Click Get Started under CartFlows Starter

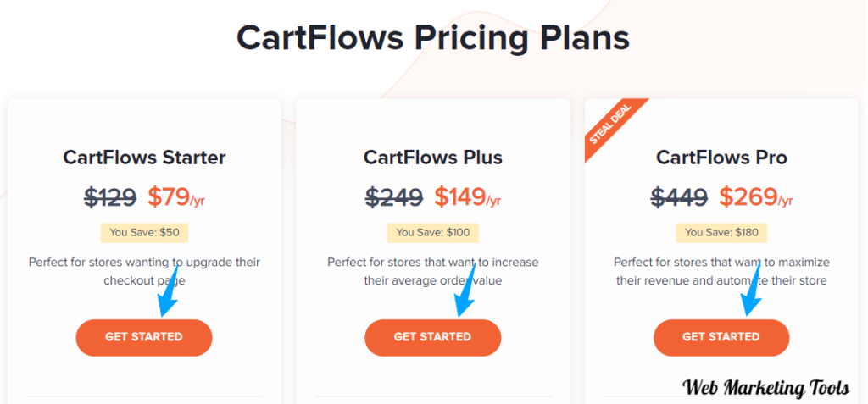click(x=144, y=337)
